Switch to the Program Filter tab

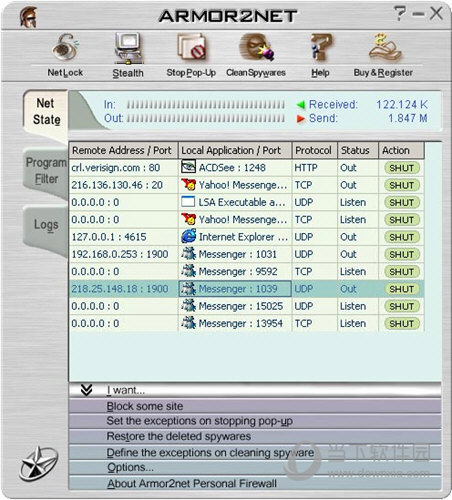click(x=46, y=171)
